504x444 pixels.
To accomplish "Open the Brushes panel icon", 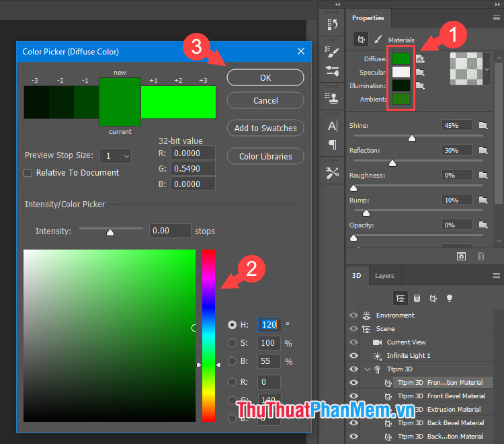I will [x=333, y=71].
